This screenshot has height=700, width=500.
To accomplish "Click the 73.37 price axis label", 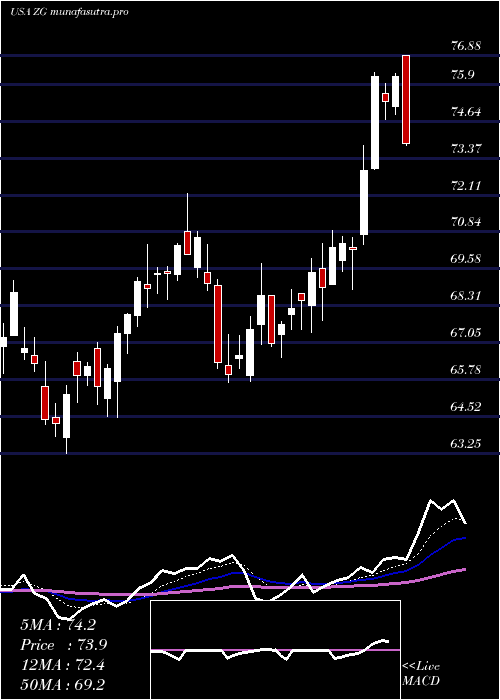I will (467, 148).
